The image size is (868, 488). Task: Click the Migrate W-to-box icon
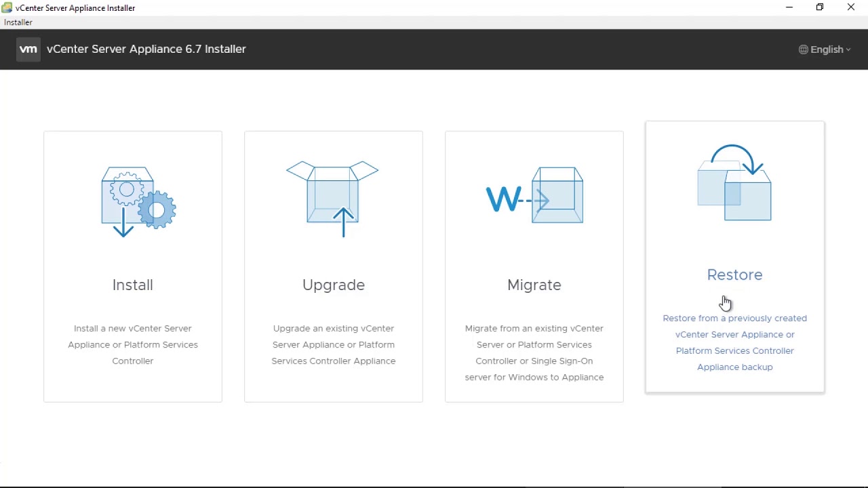534,195
